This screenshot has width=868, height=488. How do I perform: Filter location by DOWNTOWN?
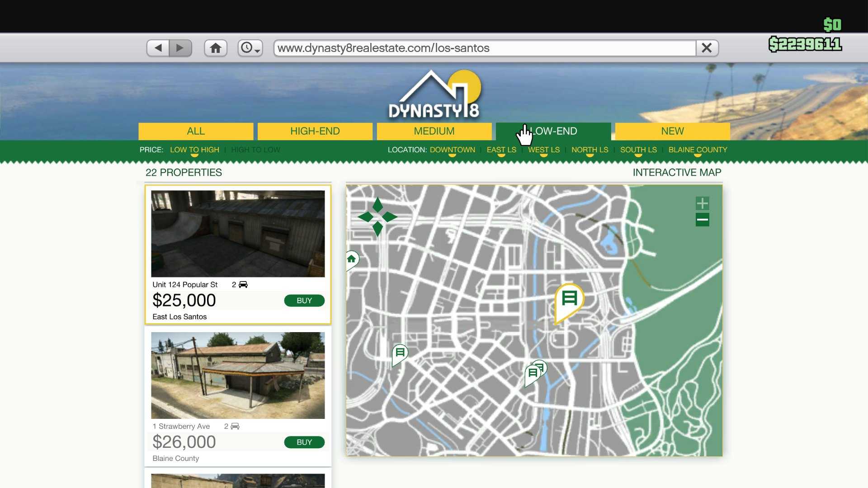(x=452, y=150)
